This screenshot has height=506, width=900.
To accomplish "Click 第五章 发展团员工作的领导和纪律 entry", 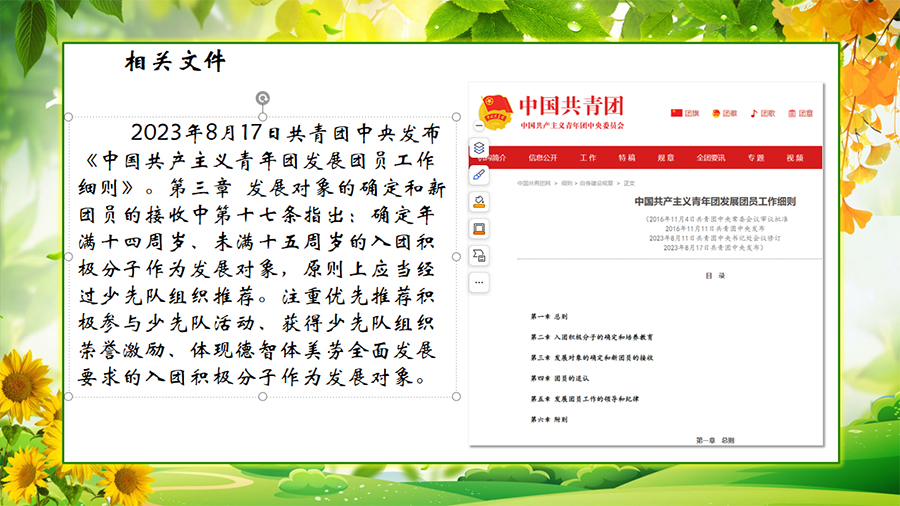I will 585,399.
